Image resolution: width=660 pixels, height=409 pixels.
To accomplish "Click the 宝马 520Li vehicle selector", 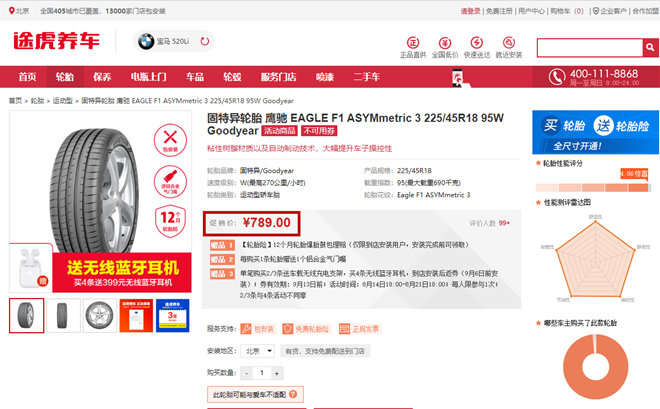I will pyautogui.click(x=173, y=41).
